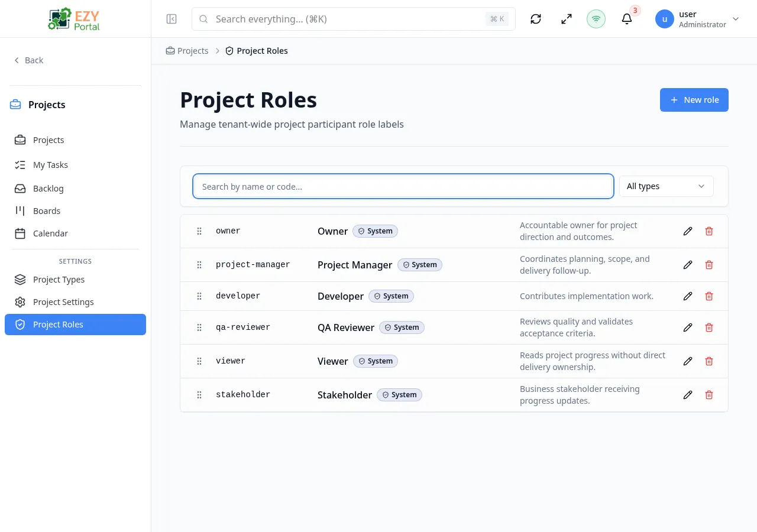Delete the qa-reviewer role
Screen dimensions: 757x532
click(709, 327)
